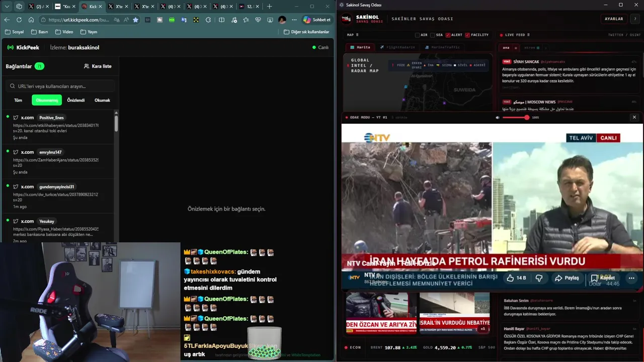Open the Basın bookmarks folder
644x362 pixels.
click(x=39, y=32)
